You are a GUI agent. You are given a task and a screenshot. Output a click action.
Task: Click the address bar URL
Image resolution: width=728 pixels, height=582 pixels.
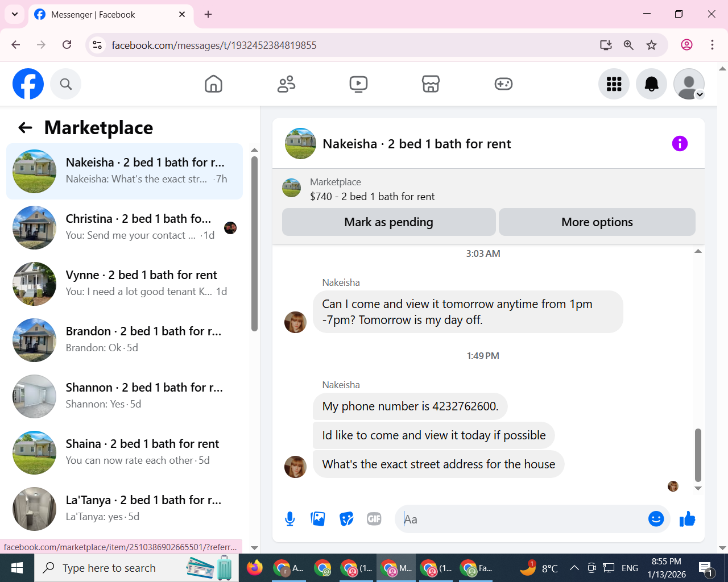tap(214, 45)
